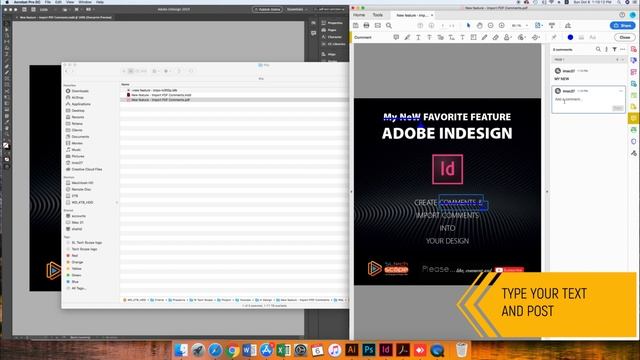Select the insert text comment tool

click(451, 37)
